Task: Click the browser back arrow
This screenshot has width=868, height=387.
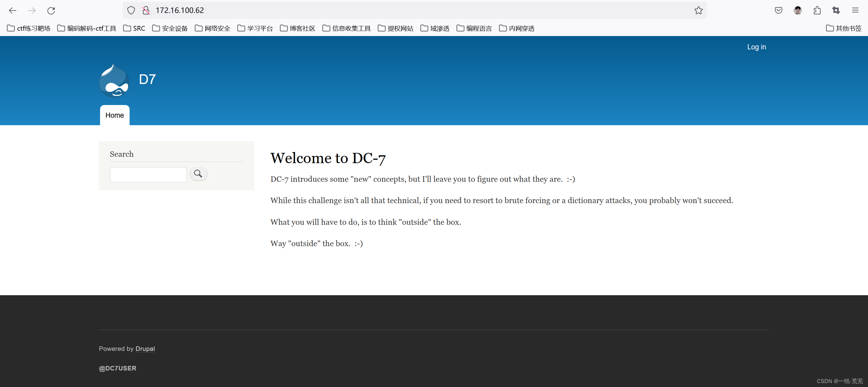Action: point(12,11)
